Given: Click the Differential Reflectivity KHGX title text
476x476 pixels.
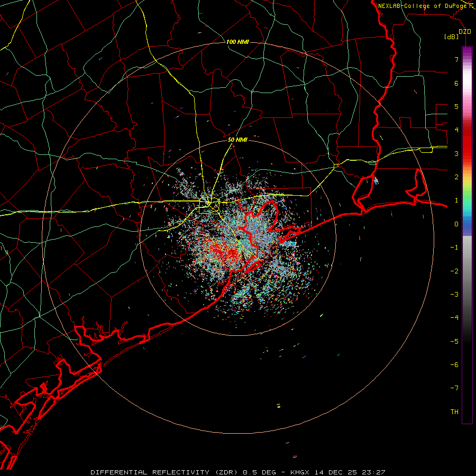Looking at the screenshot, I should (x=237, y=472).
